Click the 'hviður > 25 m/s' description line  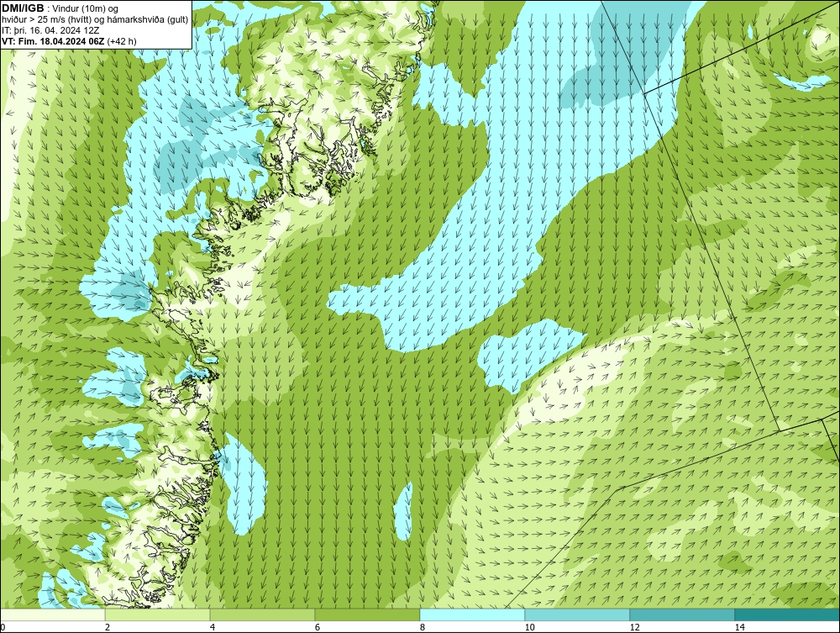(x=95, y=20)
